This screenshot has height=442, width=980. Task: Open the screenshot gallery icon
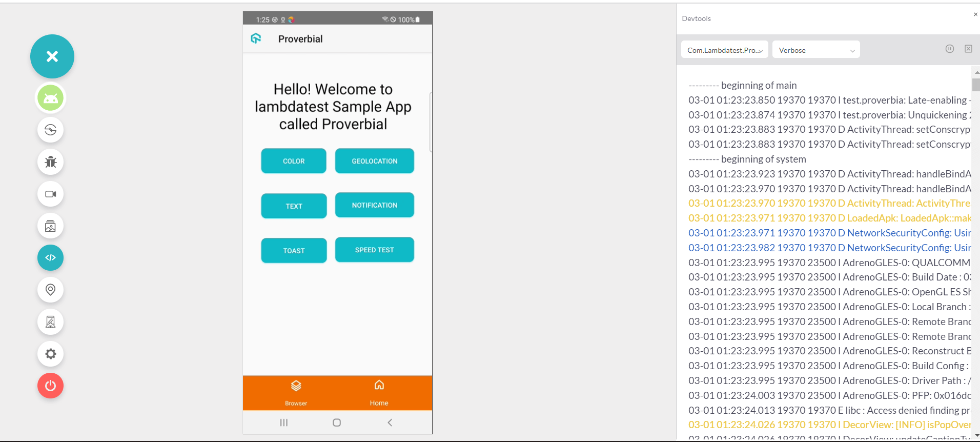(50, 226)
